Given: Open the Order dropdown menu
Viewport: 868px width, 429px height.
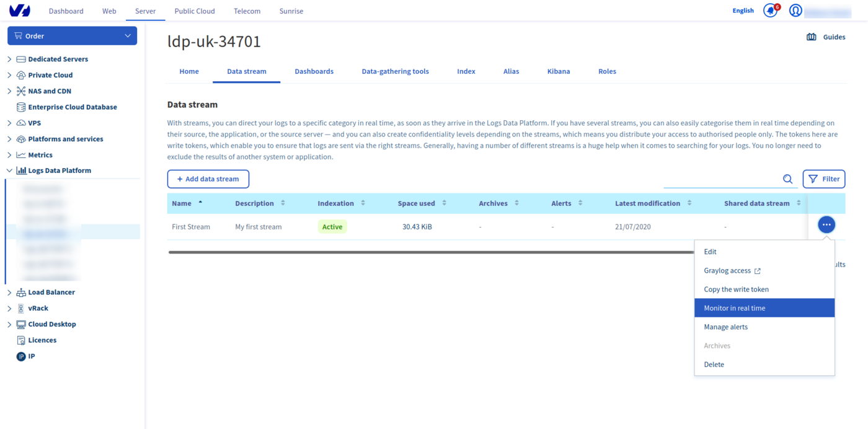Looking at the screenshot, I should (x=73, y=36).
